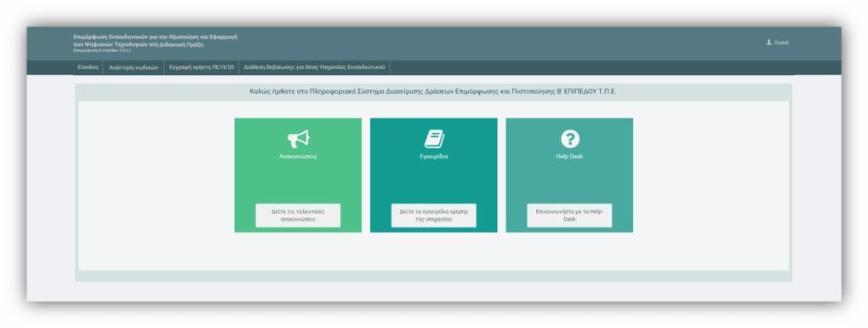Click the book icon on Εγχειρίδια card
The height and width of the screenshot is (328, 868).
pyautogui.click(x=435, y=139)
